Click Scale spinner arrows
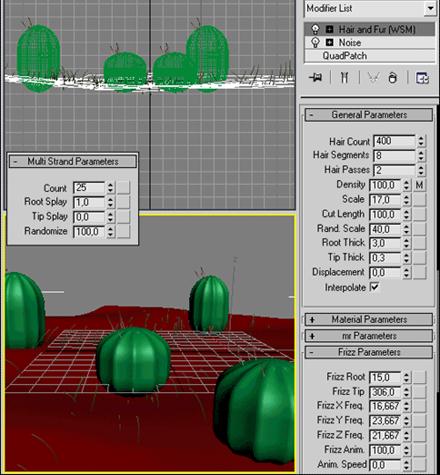Image resolution: width=440 pixels, height=475 pixels. (406, 199)
